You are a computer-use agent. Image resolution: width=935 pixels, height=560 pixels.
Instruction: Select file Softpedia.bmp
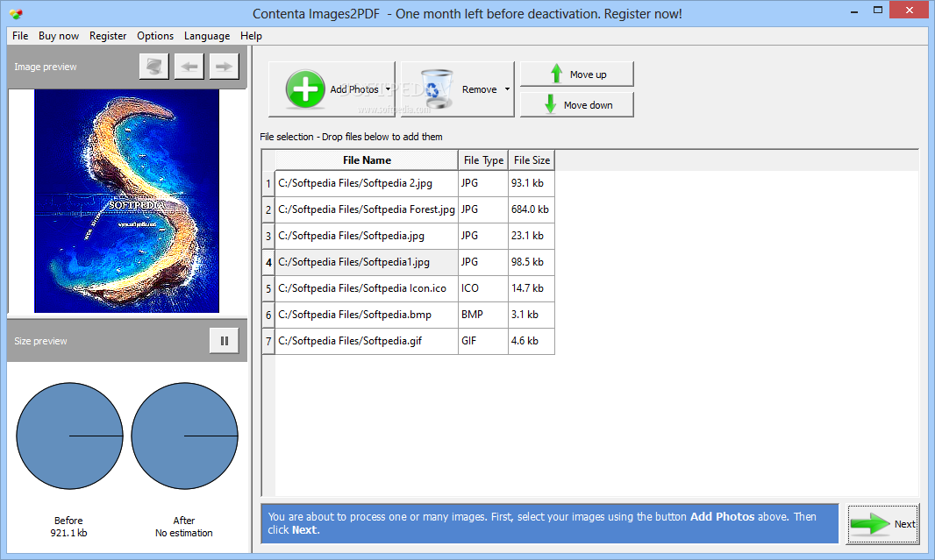click(x=366, y=315)
